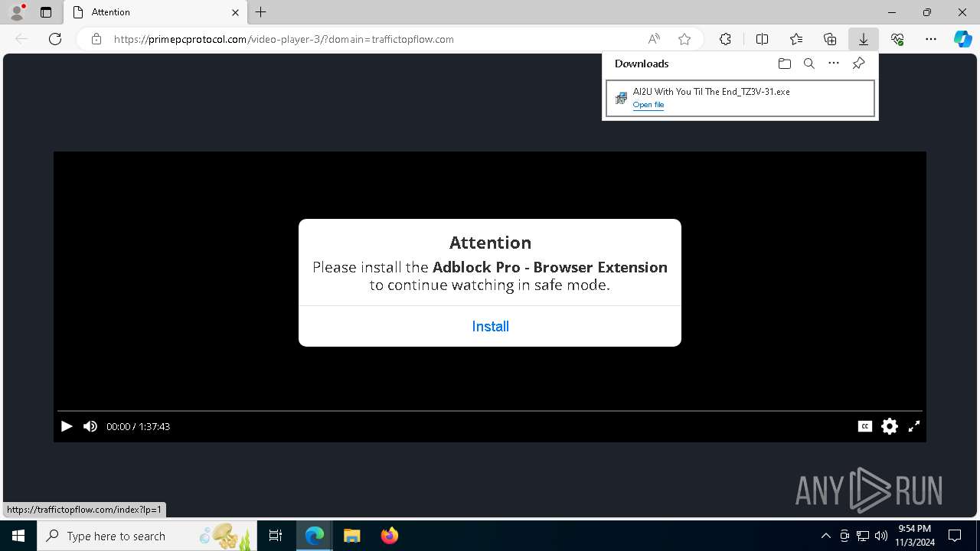The width and height of the screenshot is (980, 551).
Task: Click the video progress bar
Action: click(490, 411)
